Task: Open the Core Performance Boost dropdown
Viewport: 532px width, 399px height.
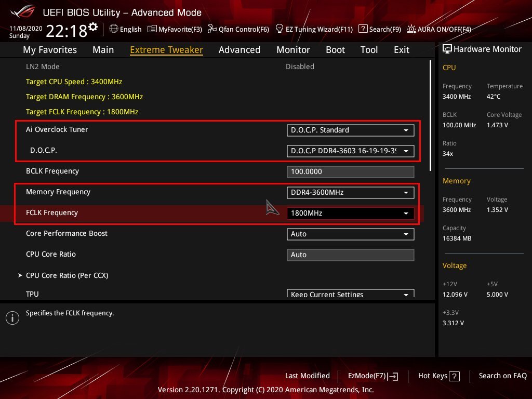Action: coord(351,234)
